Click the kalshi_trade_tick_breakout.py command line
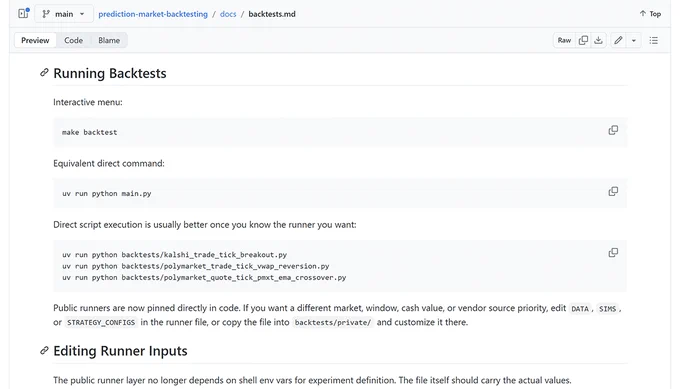Image resolution: width=680 pixels, height=389 pixels. tap(174, 255)
